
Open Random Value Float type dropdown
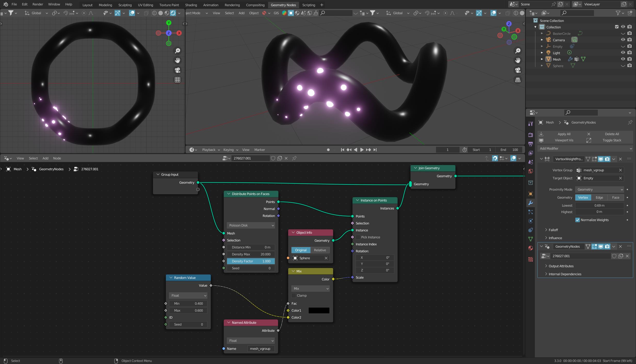pos(188,295)
